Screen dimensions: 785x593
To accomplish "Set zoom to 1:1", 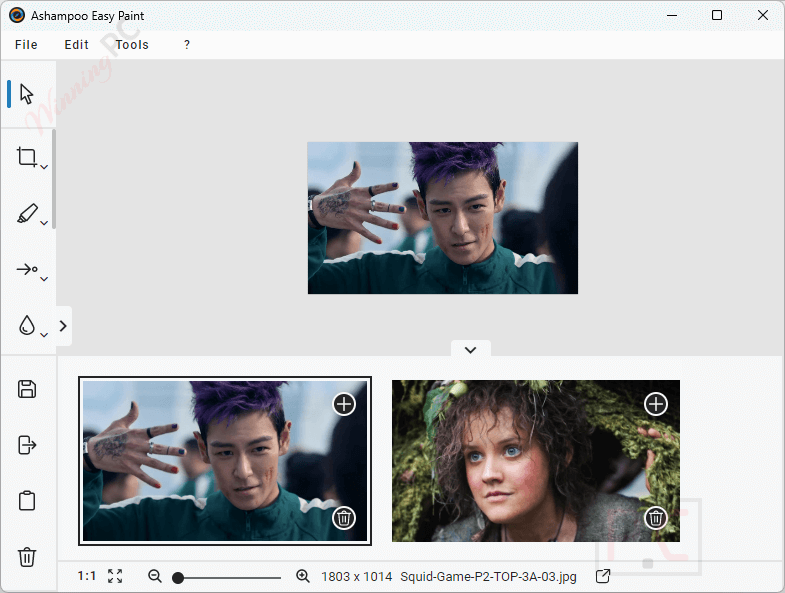I will point(87,576).
